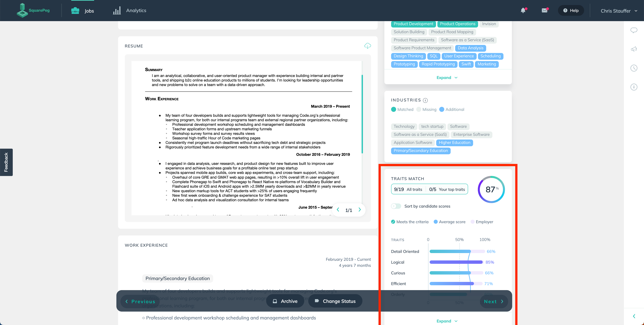Open Chris Stauffer account dropdown

619,11
